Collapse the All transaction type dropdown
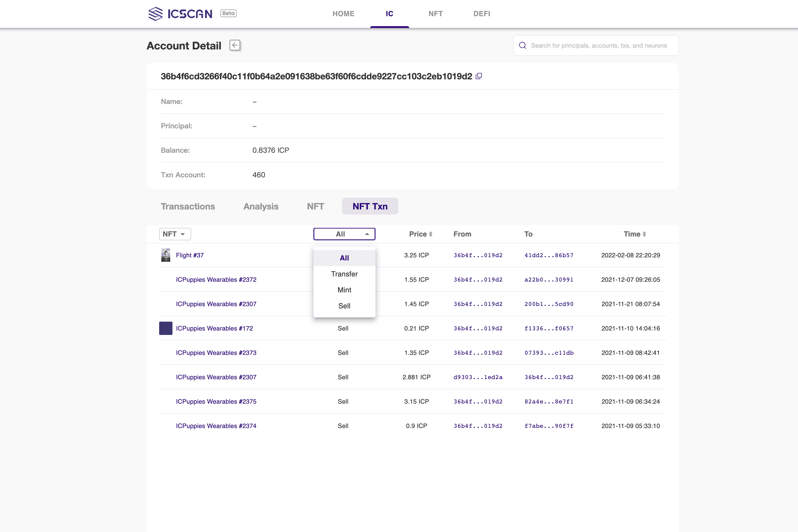The width and height of the screenshot is (798, 532). [x=344, y=234]
